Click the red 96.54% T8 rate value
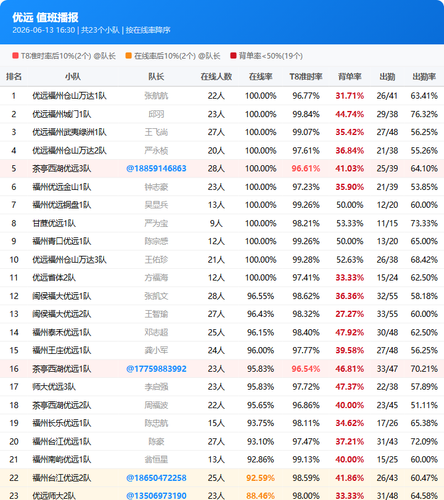Viewport: 444px width, 500px height. pos(306,369)
